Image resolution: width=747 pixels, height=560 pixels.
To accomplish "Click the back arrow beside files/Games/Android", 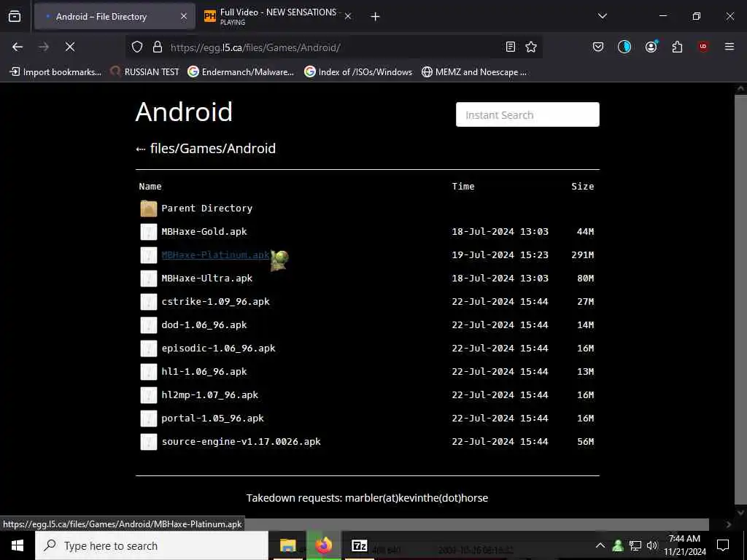I will [141, 149].
